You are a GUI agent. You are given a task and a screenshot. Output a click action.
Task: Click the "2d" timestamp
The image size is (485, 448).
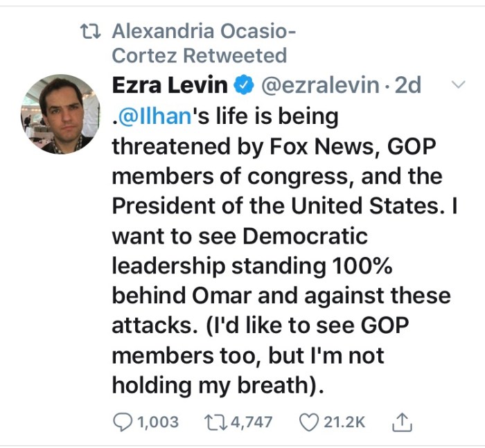point(407,86)
